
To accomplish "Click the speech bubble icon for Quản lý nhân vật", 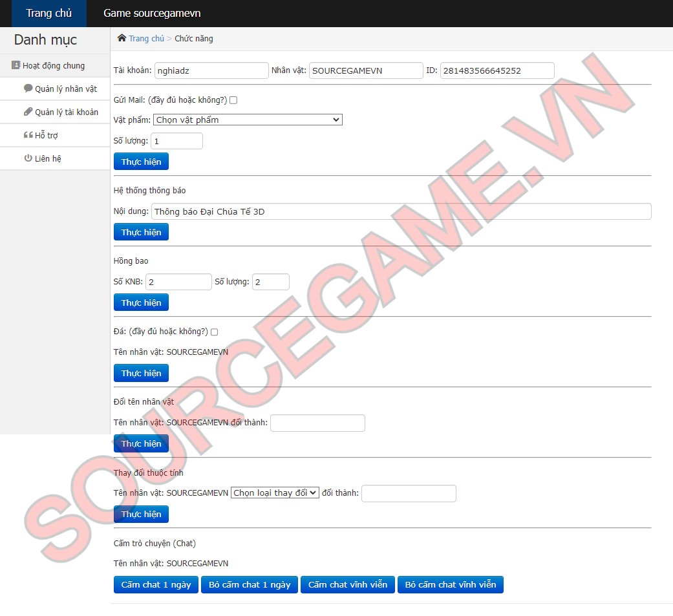I will point(28,89).
